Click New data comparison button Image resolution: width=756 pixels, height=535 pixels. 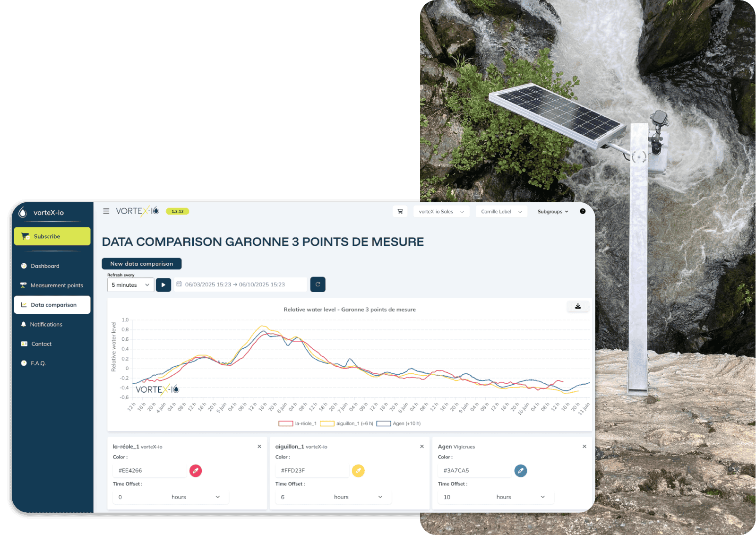(x=142, y=264)
